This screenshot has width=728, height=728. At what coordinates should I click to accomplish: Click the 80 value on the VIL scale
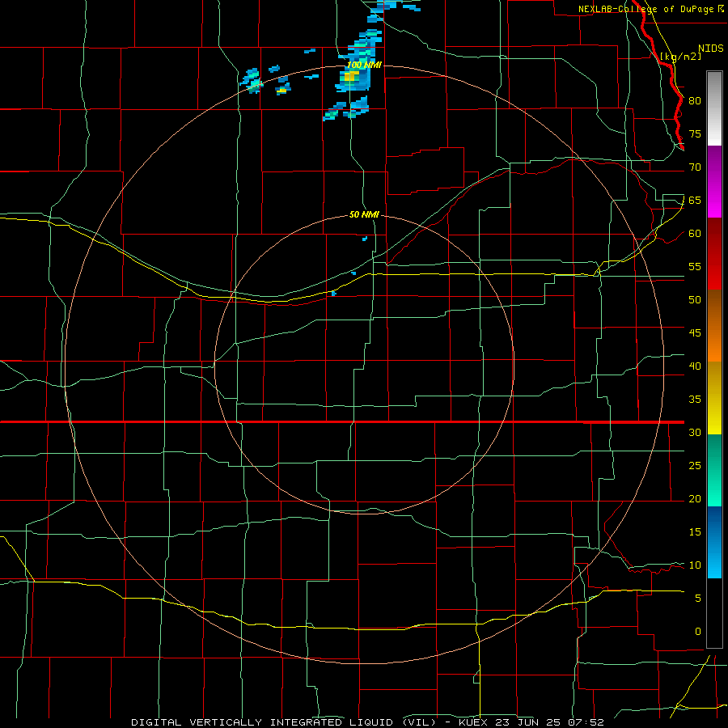coord(695,101)
